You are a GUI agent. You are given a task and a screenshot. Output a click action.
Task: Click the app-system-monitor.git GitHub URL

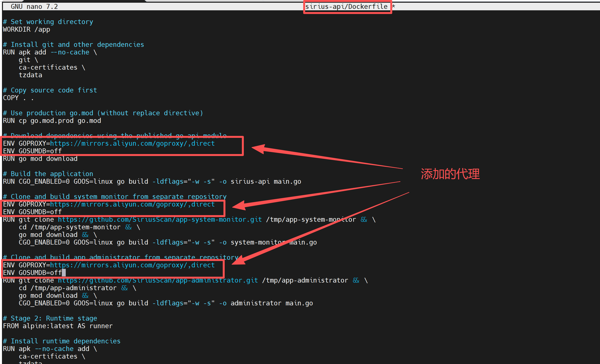160,220
